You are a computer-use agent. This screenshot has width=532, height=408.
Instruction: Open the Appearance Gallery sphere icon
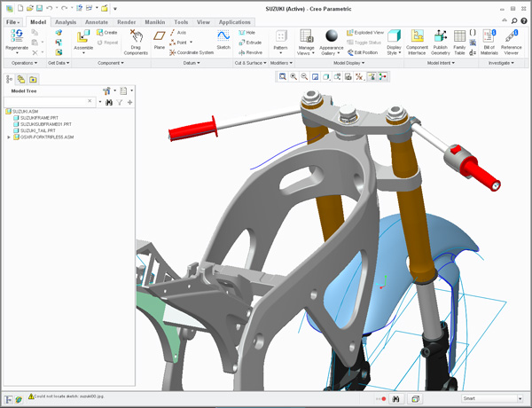click(x=332, y=36)
